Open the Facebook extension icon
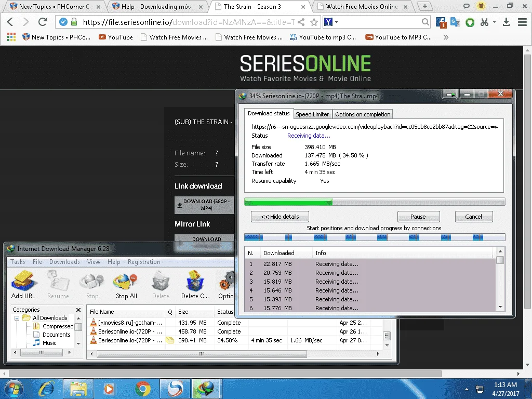Image resolution: width=532 pixels, height=399 pixels. [x=441, y=22]
